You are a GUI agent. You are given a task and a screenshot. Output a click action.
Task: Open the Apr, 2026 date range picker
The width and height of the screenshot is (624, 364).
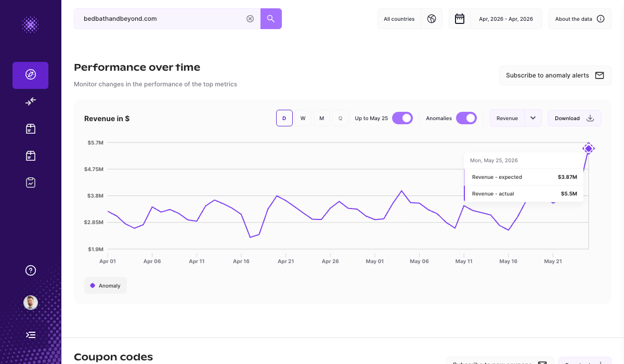tap(506, 19)
